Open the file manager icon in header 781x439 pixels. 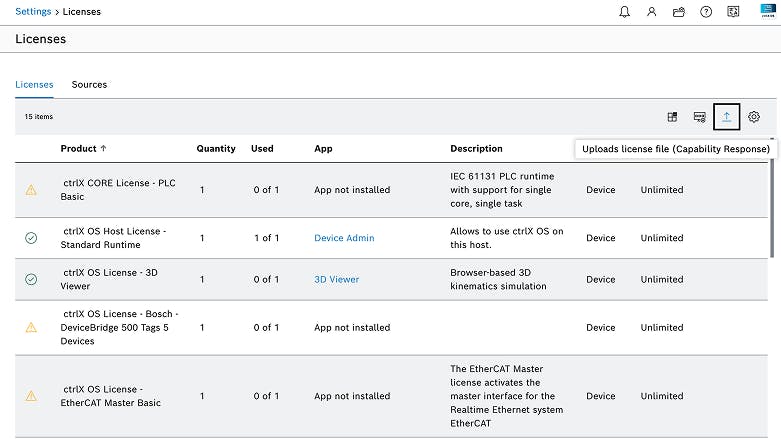[x=678, y=11]
